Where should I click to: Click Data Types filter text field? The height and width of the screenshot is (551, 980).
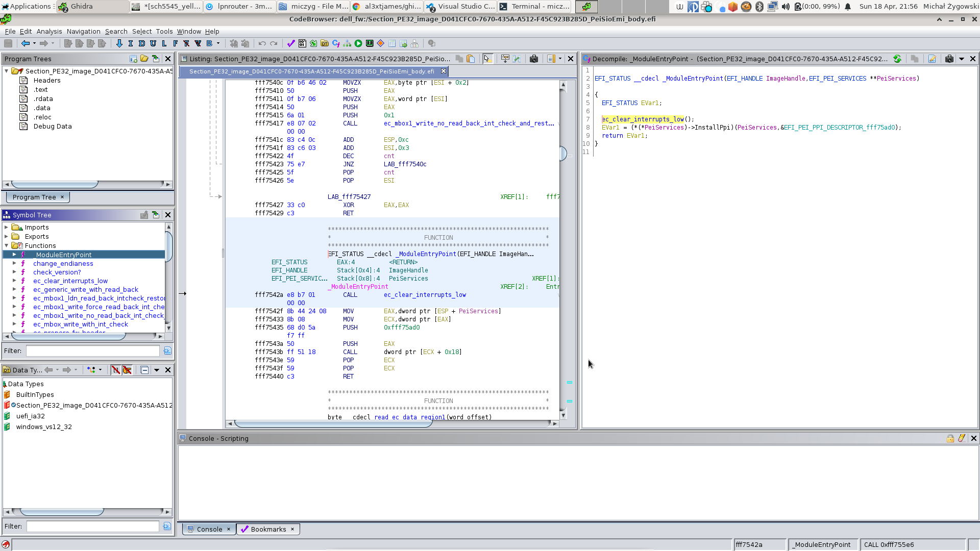point(93,526)
